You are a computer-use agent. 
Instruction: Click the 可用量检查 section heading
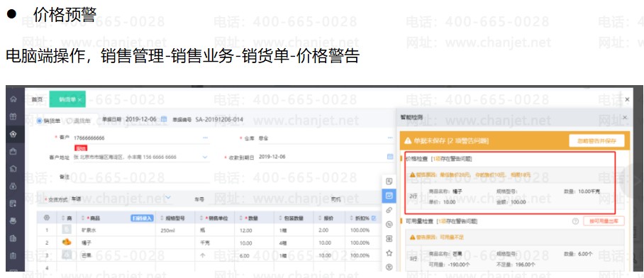coord(421,221)
